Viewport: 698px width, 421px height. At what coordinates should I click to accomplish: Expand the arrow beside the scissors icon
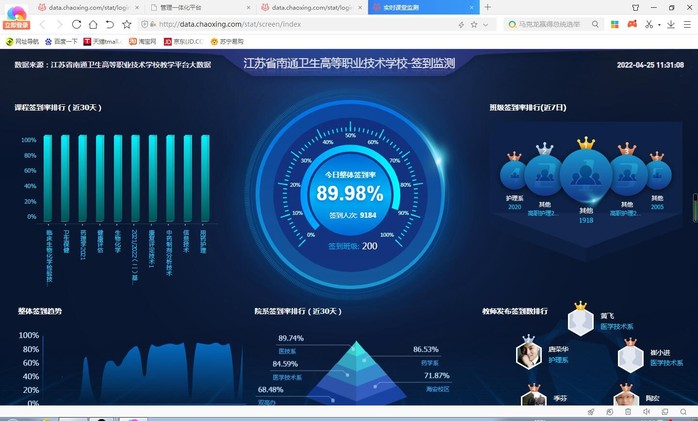coord(659,25)
